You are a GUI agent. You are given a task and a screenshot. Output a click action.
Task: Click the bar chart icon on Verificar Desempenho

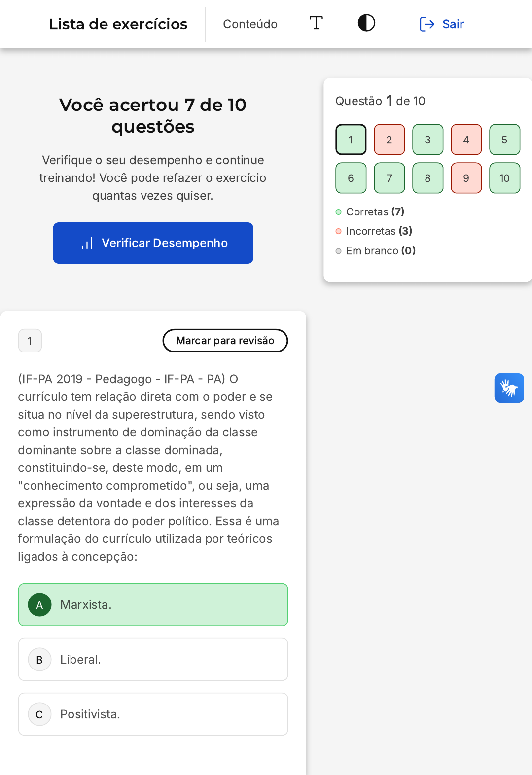point(87,244)
